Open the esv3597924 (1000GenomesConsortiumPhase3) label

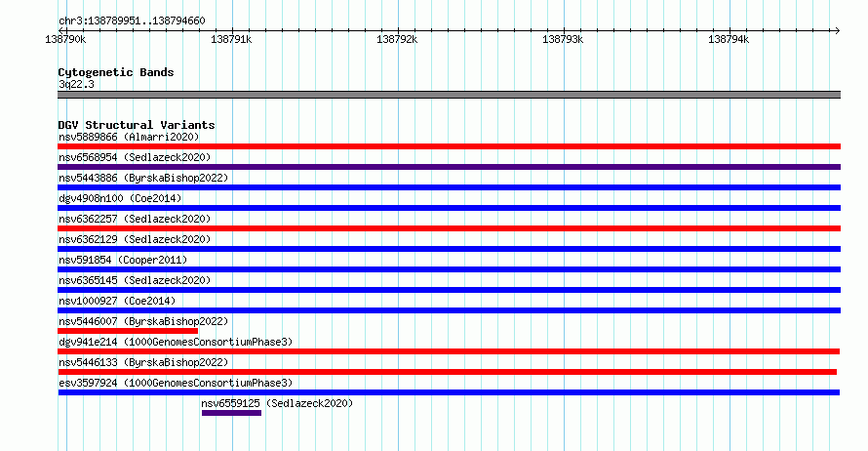tap(176, 383)
